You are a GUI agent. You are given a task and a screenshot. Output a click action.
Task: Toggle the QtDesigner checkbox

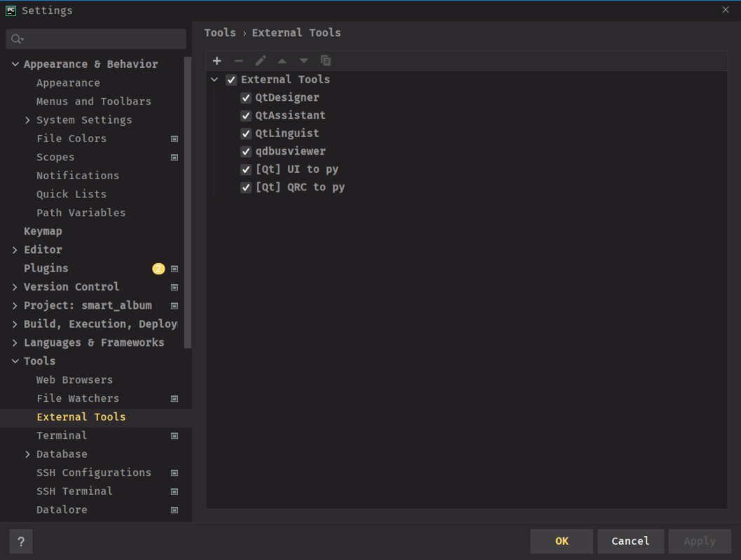(246, 98)
